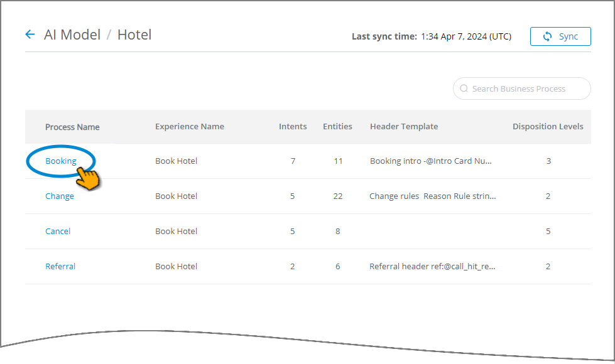Click the Hotel breadcrumb title
615x364 pixels.
tap(134, 35)
